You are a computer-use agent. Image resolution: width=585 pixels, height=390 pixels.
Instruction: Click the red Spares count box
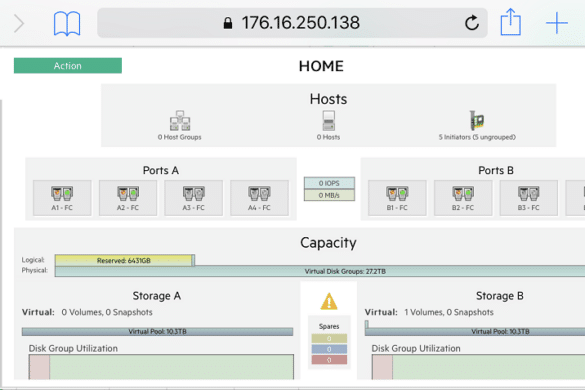pos(329,360)
